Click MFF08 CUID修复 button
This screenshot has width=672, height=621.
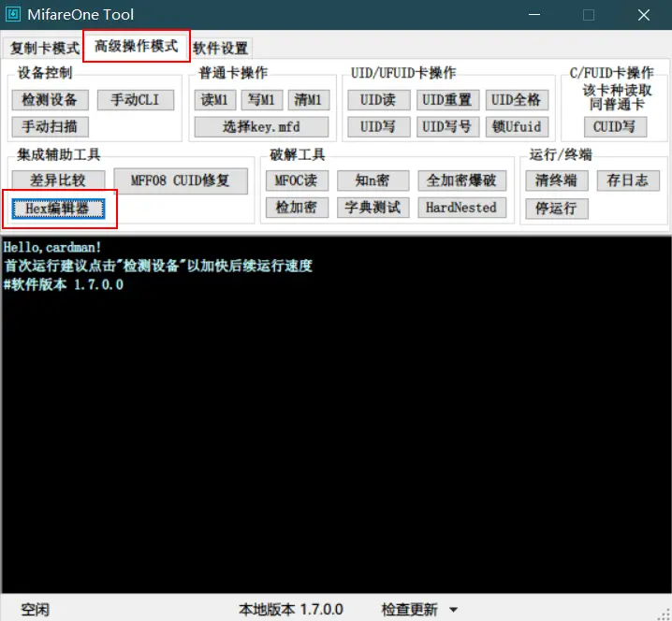(180, 181)
